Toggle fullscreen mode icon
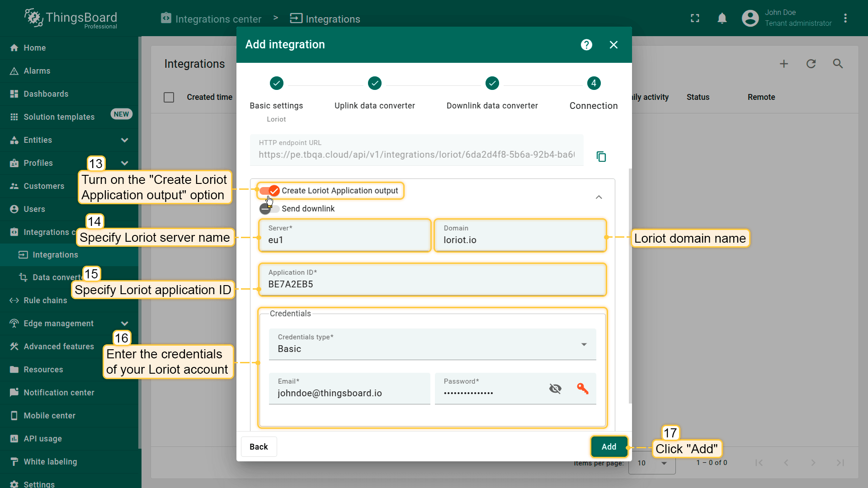 pyautogui.click(x=695, y=19)
